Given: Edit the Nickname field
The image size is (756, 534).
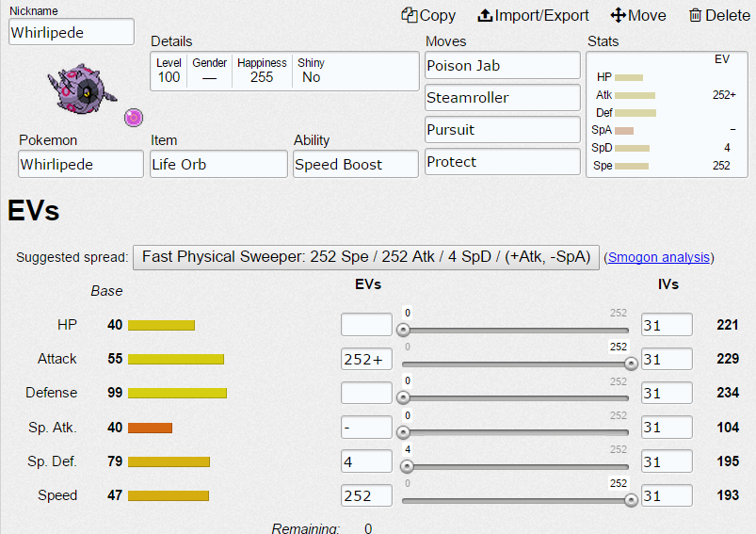Looking at the screenshot, I should (x=72, y=32).
